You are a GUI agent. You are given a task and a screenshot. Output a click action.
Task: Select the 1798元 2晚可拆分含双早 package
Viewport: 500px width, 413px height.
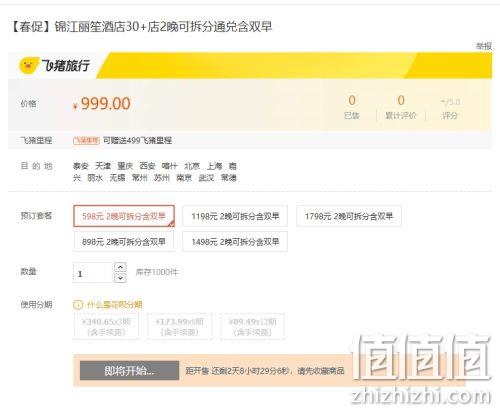[x=349, y=216]
